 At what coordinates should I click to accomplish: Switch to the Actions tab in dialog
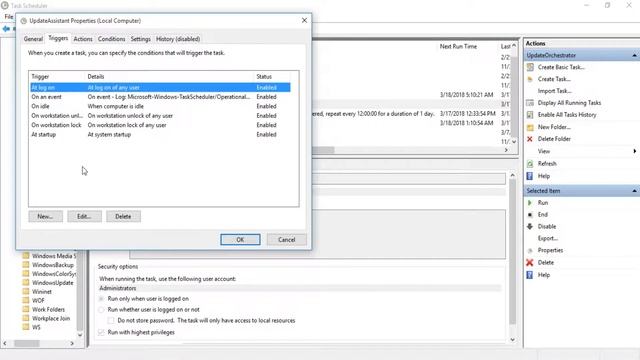[83, 39]
